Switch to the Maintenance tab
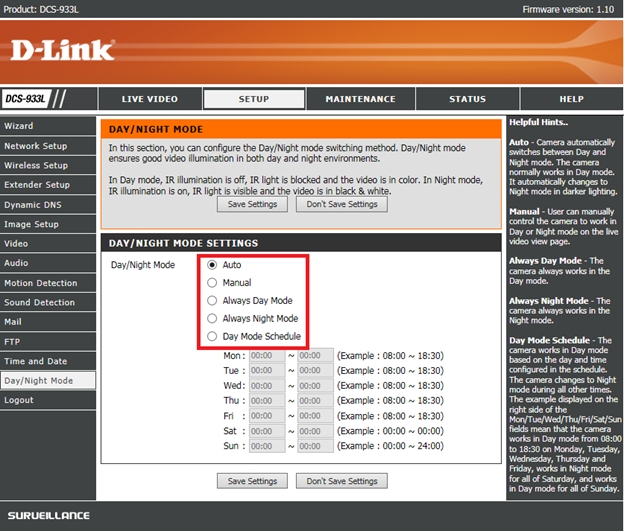Viewport: 624px width, 531px height. click(360, 99)
